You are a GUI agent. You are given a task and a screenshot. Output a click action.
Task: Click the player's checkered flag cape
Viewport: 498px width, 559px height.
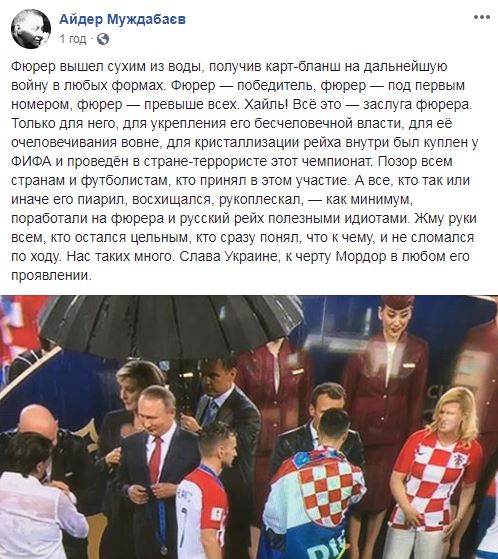(x=315, y=497)
